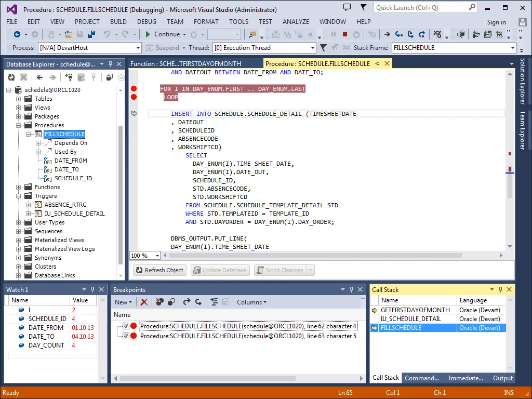Screen dimensions: 532x399
Task: Uncheck the line 63 breakpoint
Action: point(125,336)
